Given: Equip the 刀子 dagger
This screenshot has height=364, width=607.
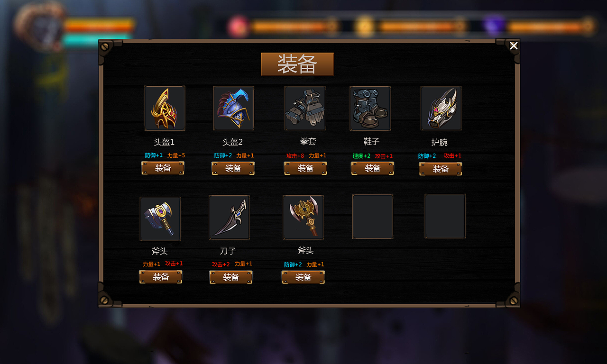Looking at the screenshot, I should [x=230, y=277].
